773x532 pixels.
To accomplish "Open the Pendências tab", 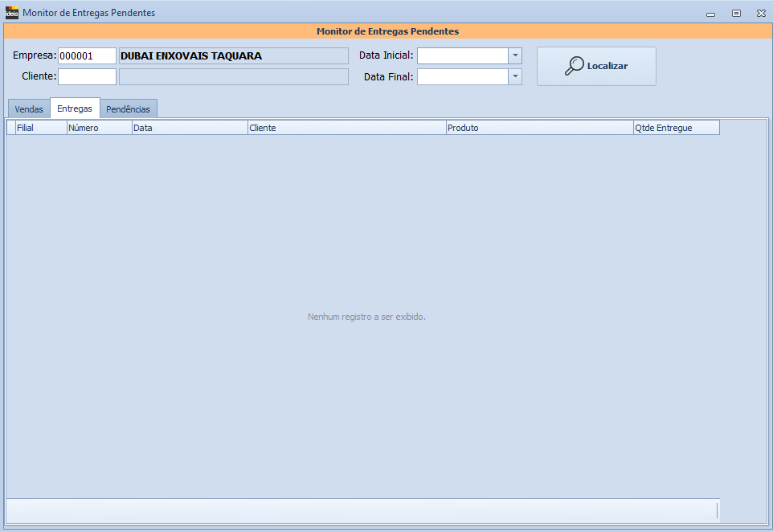I will [x=128, y=109].
